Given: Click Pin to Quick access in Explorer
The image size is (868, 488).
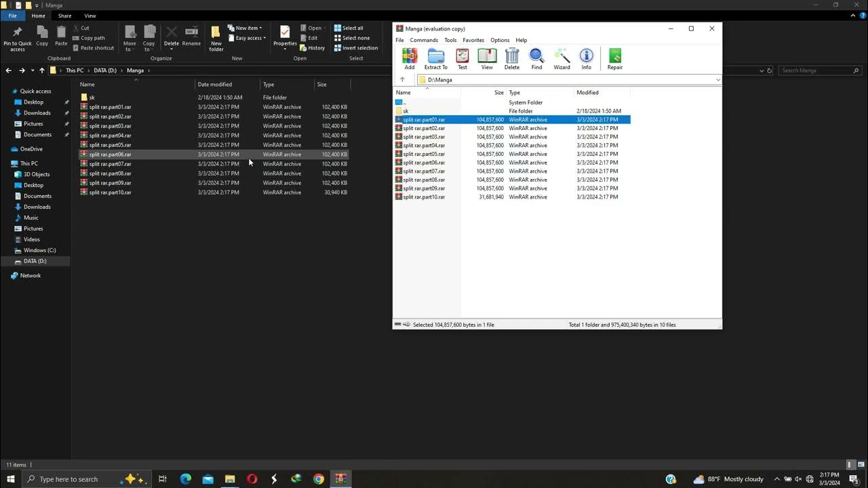Looking at the screenshot, I should [18, 39].
